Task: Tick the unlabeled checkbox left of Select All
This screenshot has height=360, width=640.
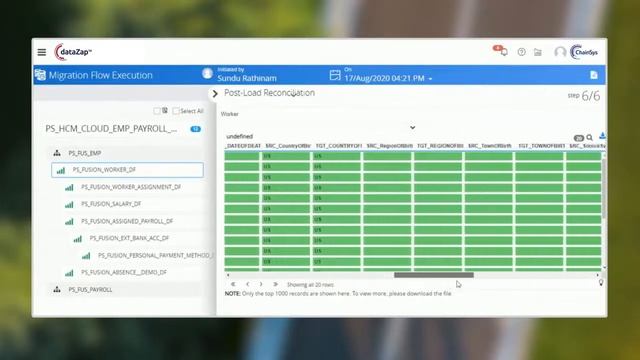Action: point(157,111)
